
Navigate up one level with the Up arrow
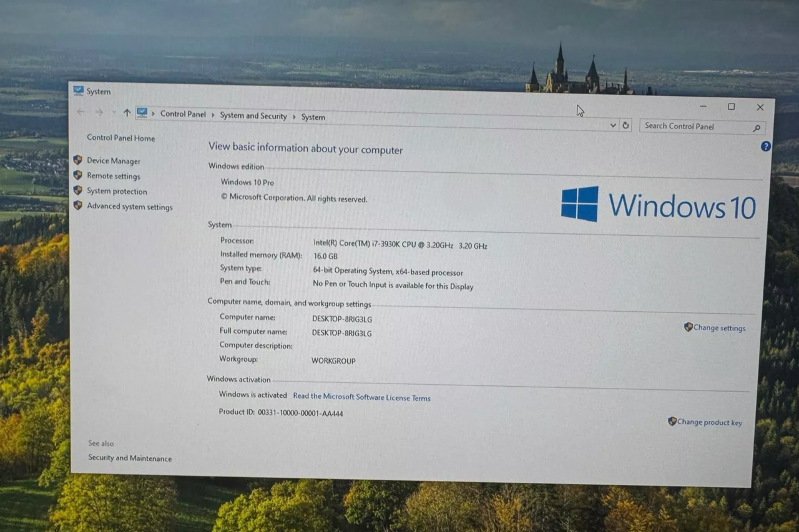[x=127, y=113]
